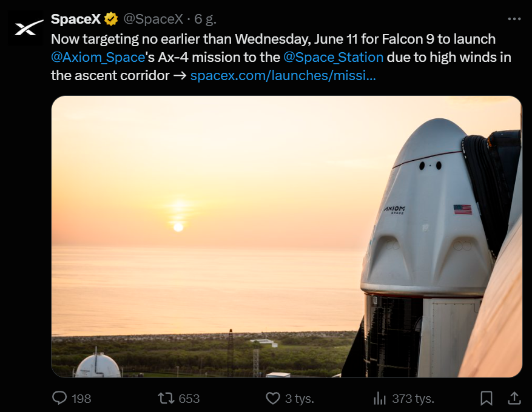Repost the tweet using the repost arrows icon
Viewport: 532px width, 412px height.
[x=166, y=398]
